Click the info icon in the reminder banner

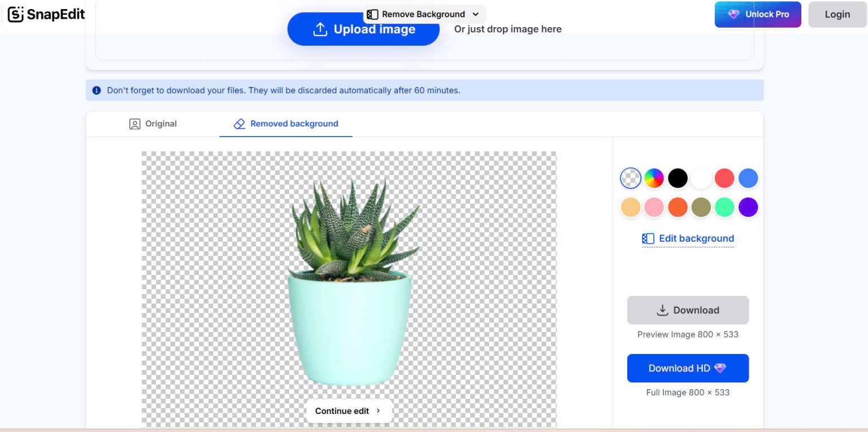[x=97, y=90]
